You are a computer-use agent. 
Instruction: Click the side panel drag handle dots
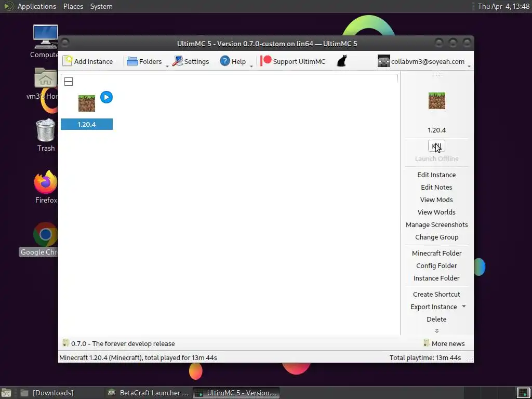pos(436,74)
